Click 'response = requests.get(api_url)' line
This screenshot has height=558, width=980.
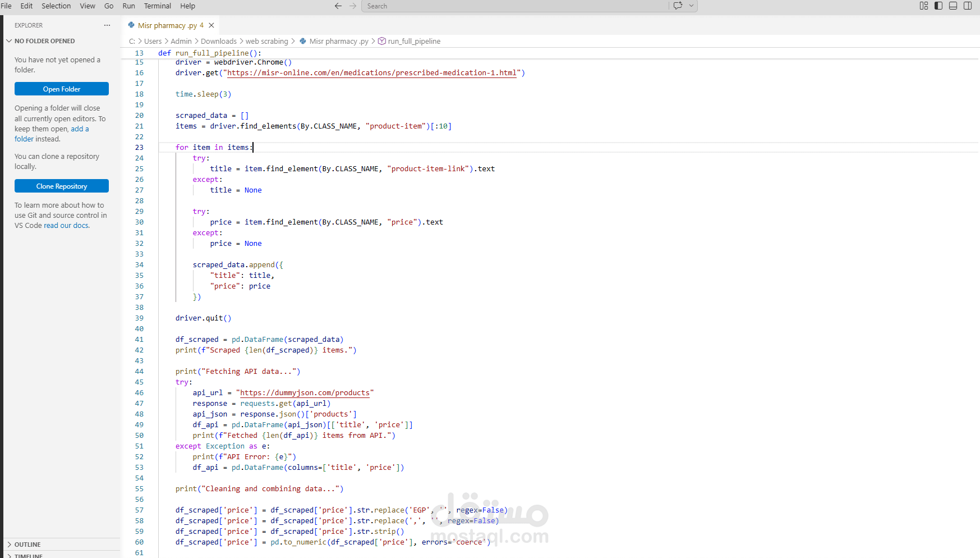262,404
